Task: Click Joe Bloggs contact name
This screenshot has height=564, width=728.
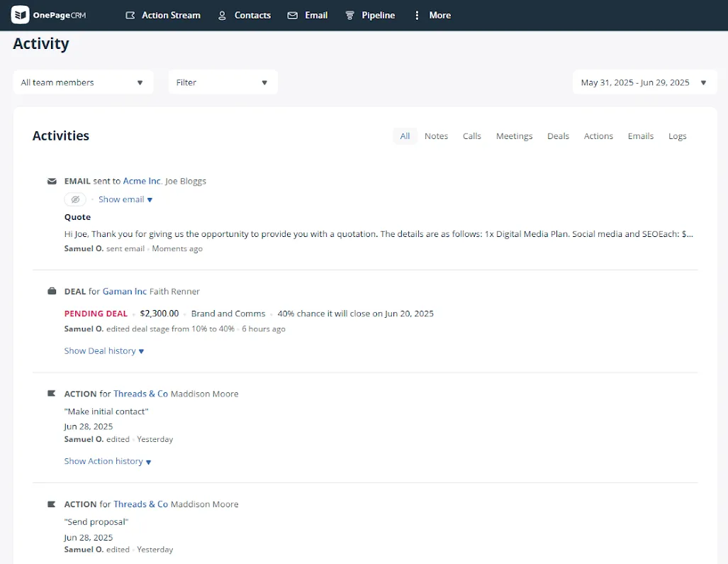Action: pyautogui.click(x=186, y=181)
